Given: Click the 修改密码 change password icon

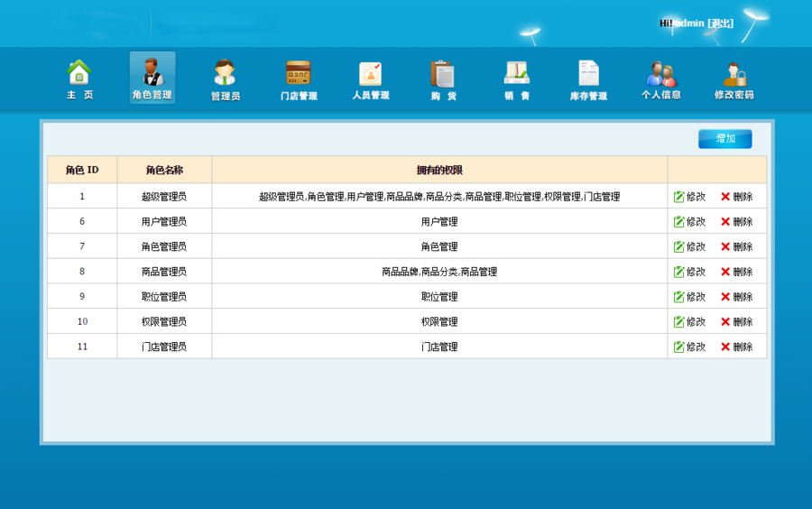Looking at the screenshot, I should pos(734,74).
